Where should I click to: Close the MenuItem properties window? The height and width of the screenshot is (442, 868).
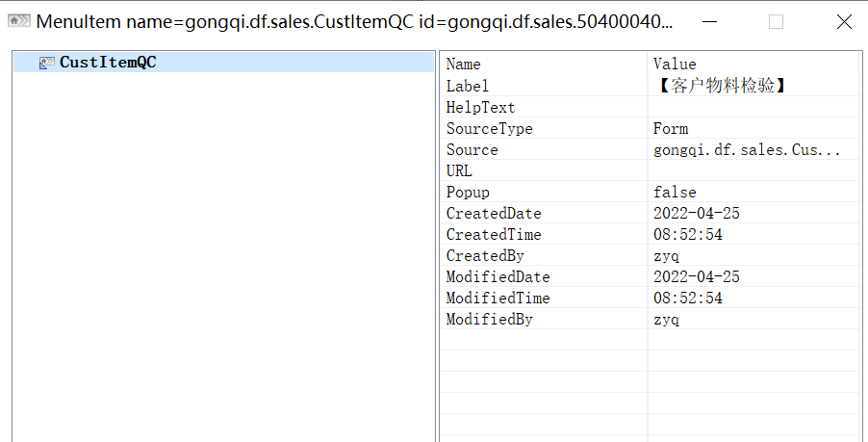point(844,21)
